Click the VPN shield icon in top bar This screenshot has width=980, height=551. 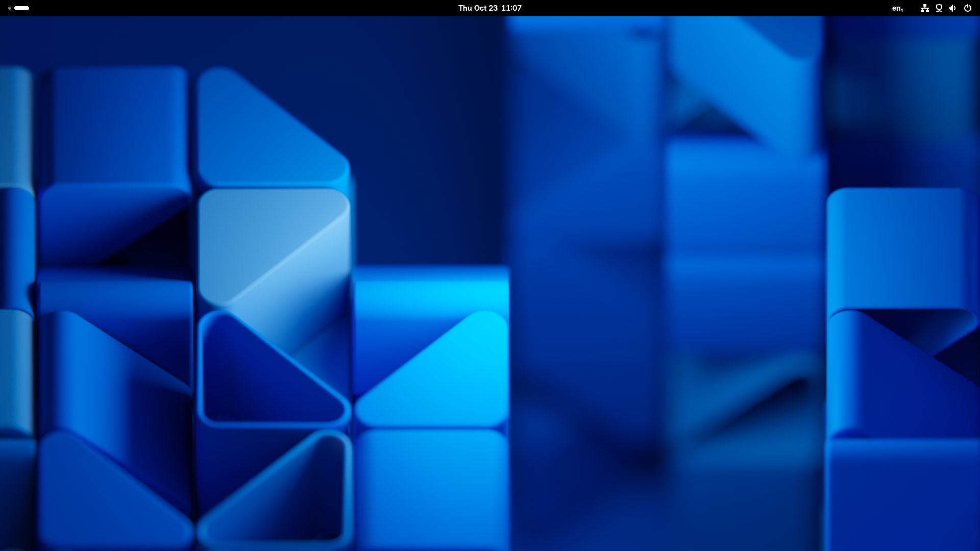point(939,8)
